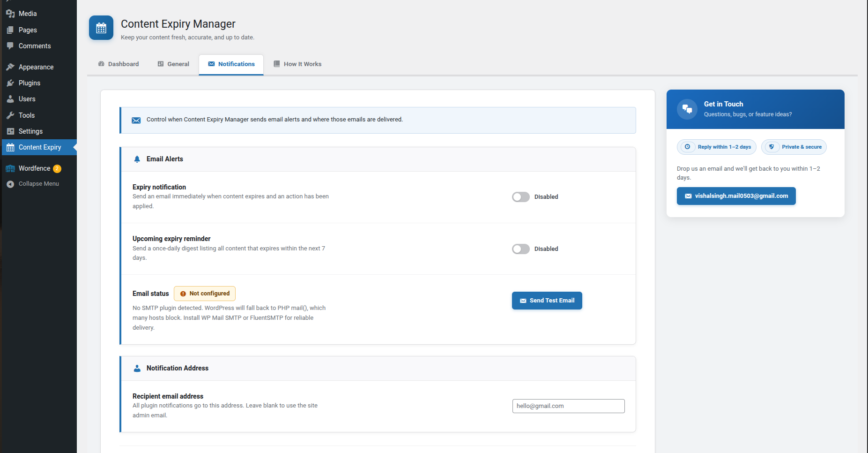Click the Notifications tab envelope icon
Image resolution: width=868 pixels, height=453 pixels.
[211, 64]
